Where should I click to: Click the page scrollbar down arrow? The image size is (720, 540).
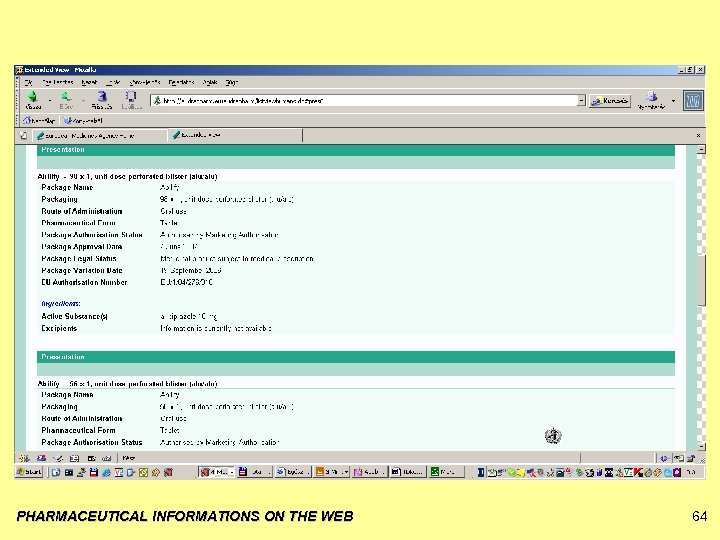click(x=701, y=446)
